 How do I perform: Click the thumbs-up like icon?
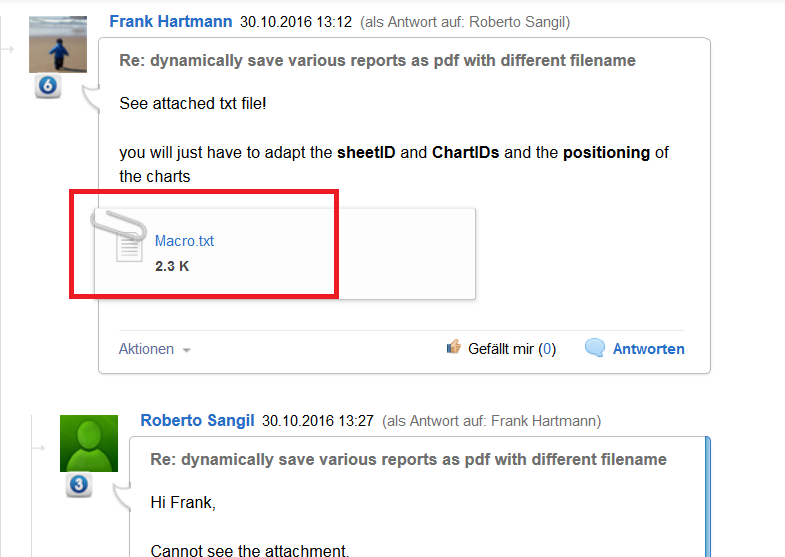(x=454, y=348)
